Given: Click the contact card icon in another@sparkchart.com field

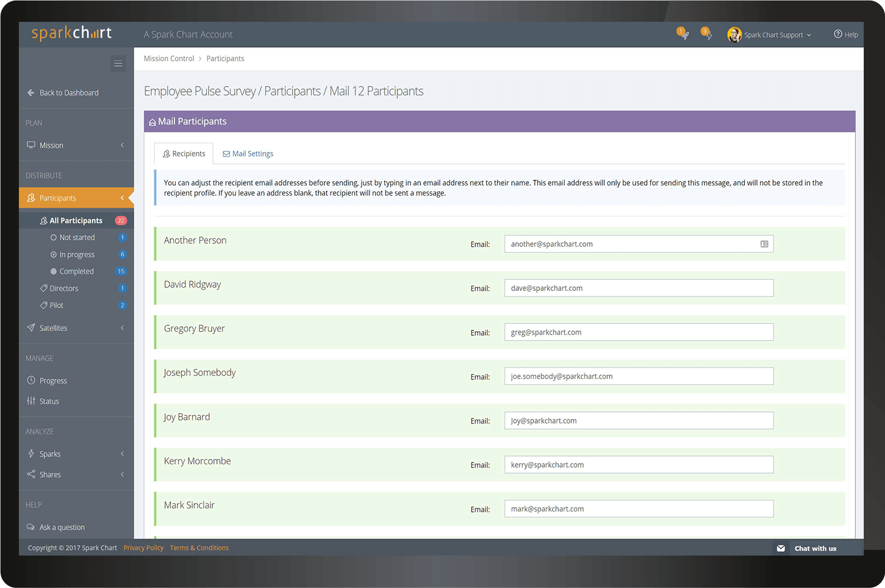Looking at the screenshot, I should (764, 244).
